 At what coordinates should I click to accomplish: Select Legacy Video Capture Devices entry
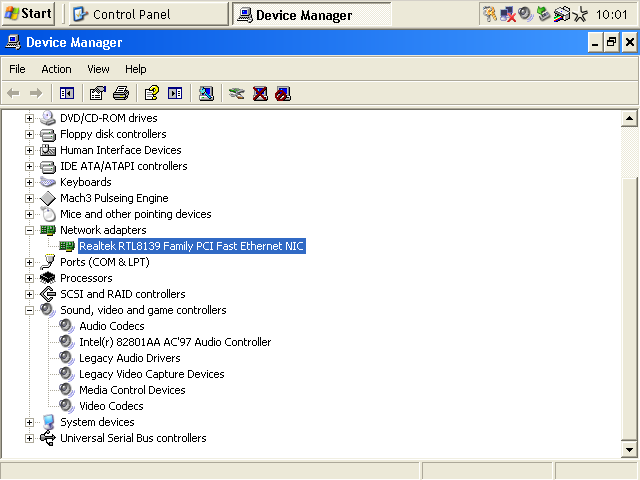pyautogui.click(x=152, y=374)
